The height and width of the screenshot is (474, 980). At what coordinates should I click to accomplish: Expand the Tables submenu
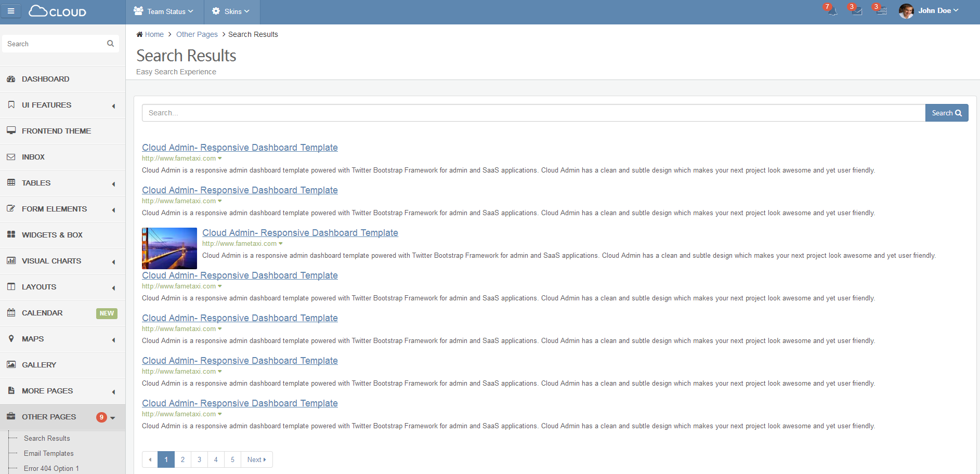[x=62, y=183]
